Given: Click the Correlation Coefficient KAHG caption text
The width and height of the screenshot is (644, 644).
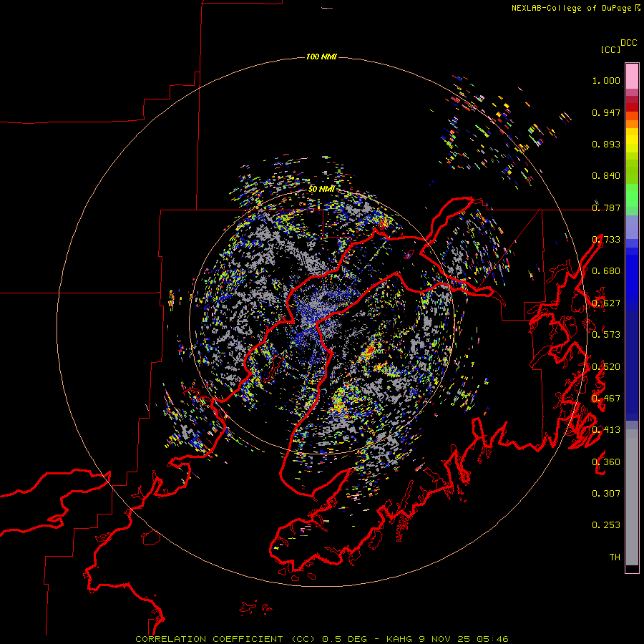Looking at the screenshot, I should click(321, 639).
